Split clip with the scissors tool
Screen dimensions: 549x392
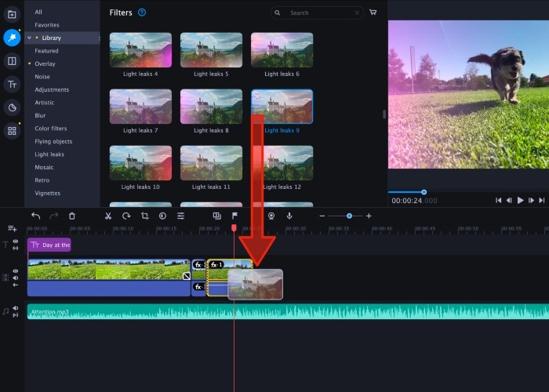[108, 216]
